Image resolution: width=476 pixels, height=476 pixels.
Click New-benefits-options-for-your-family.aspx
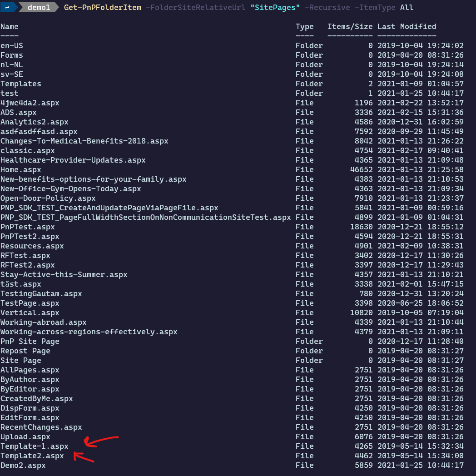click(94, 179)
